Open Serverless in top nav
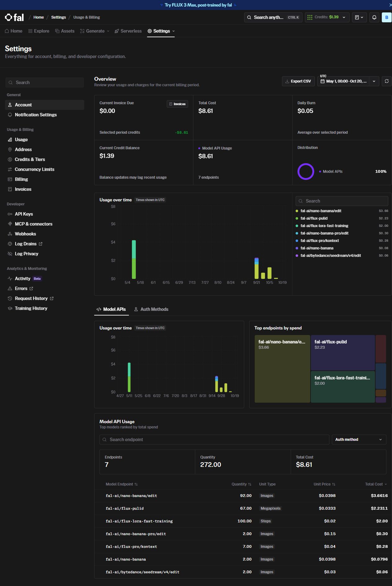The width and height of the screenshot is (392, 586). (x=128, y=31)
